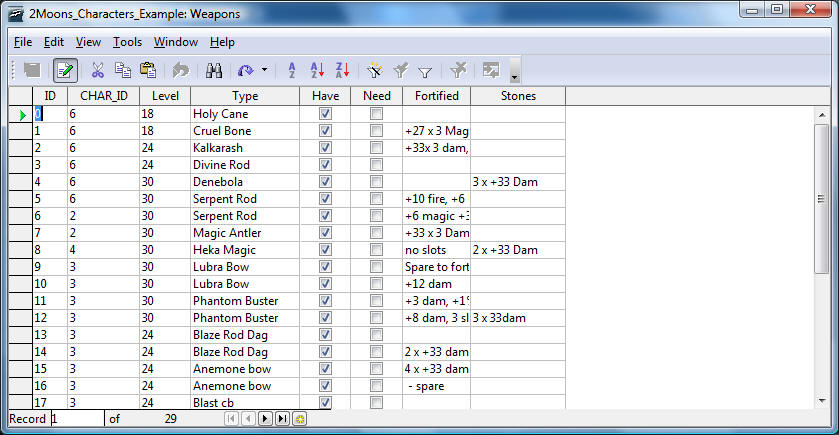Viewport: 839px width, 435px height.
Task: Click the Standard Filter funnel icon
Action: [425, 70]
